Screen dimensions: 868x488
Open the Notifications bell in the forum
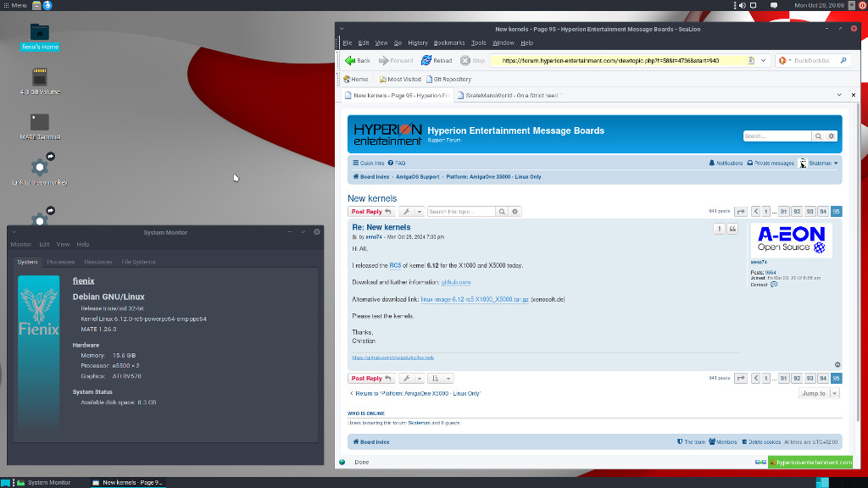point(726,164)
